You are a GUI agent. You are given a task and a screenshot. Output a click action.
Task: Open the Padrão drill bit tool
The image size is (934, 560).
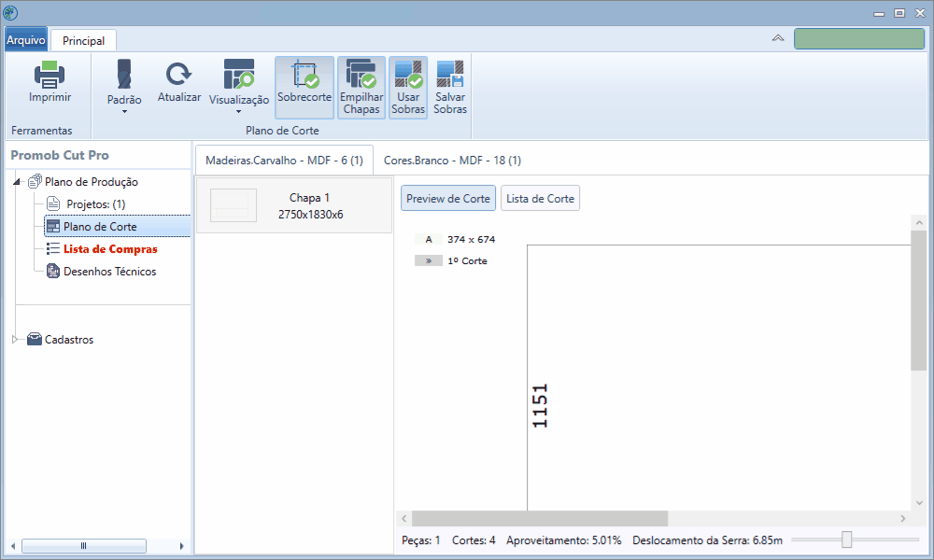[124, 74]
